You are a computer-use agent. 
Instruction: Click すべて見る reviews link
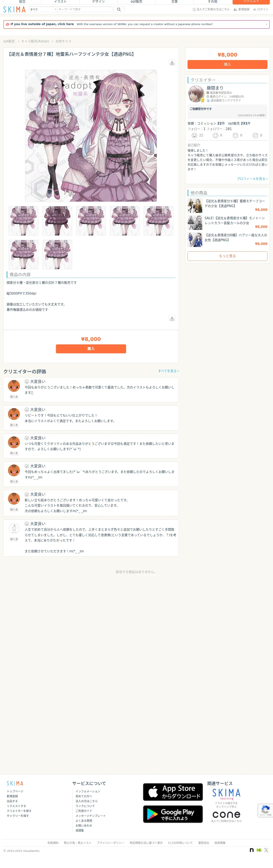coord(168,371)
